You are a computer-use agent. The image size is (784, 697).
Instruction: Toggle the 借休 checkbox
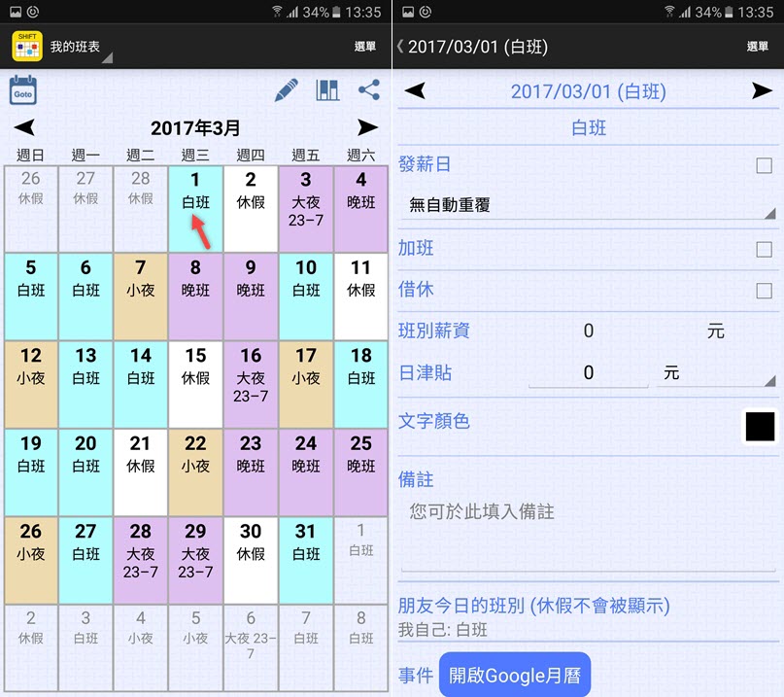point(764,291)
